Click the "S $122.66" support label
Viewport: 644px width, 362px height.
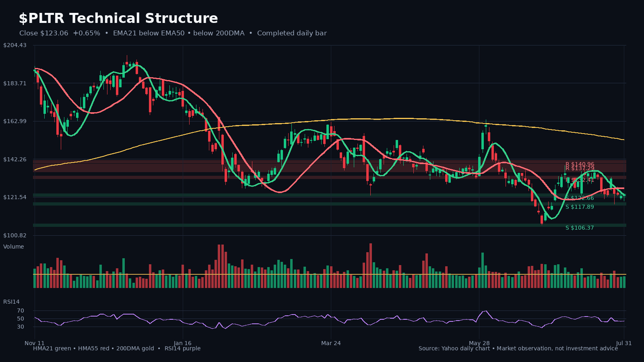(x=580, y=198)
